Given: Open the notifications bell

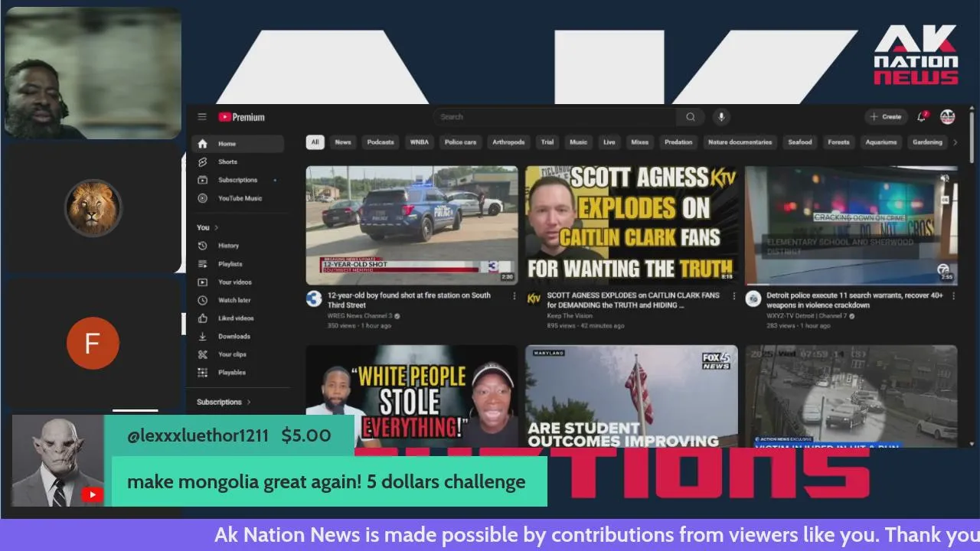Looking at the screenshot, I should pyautogui.click(x=922, y=117).
